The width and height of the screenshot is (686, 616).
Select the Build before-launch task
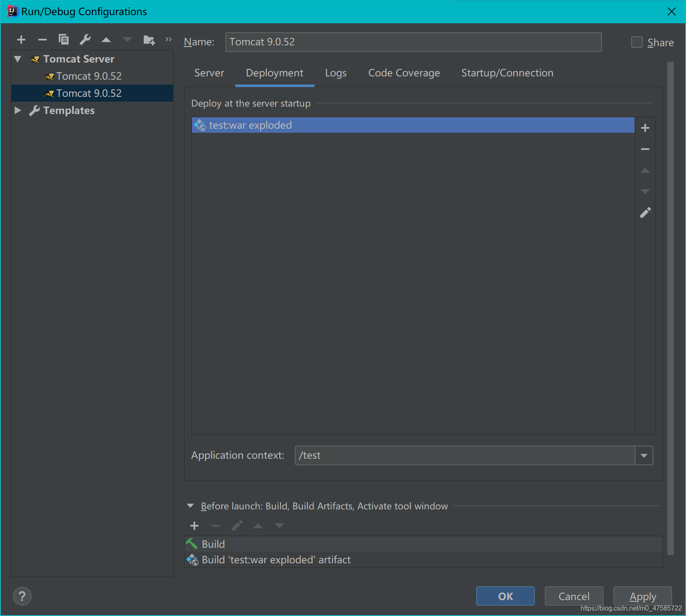pyautogui.click(x=423, y=544)
